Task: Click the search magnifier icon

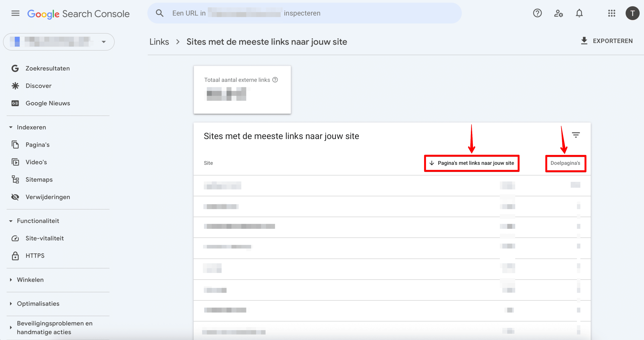Action: pyautogui.click(x=159, y=13)
